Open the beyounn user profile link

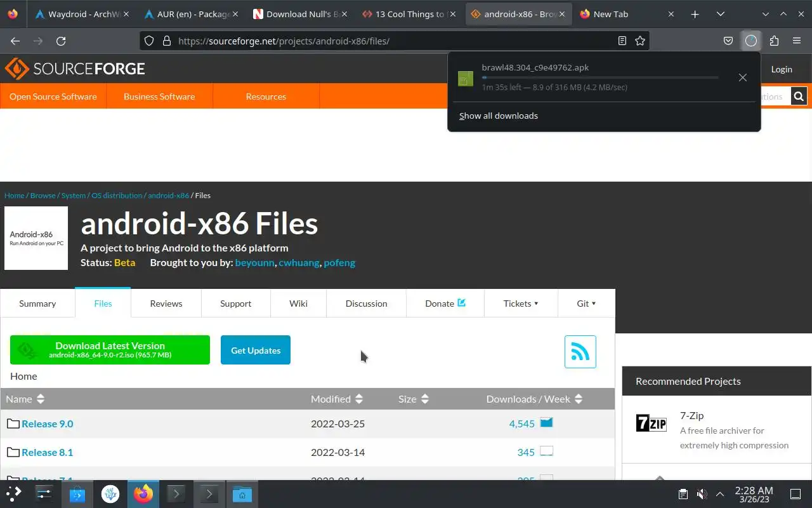254,262
